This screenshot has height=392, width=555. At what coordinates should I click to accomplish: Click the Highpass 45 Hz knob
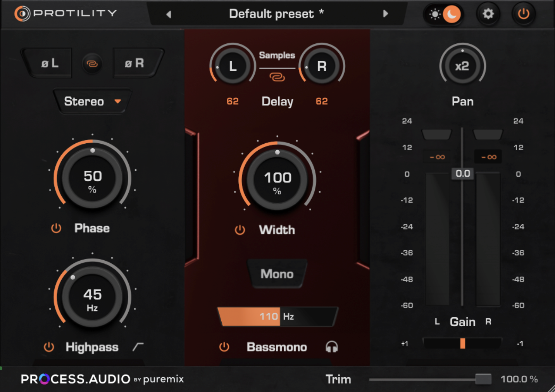tap(92, 297)
